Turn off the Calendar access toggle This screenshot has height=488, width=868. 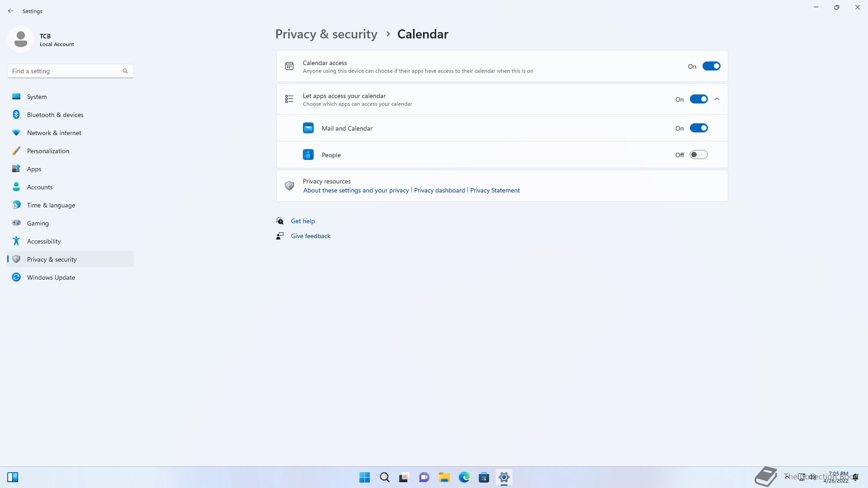click(x=711, y=66)
